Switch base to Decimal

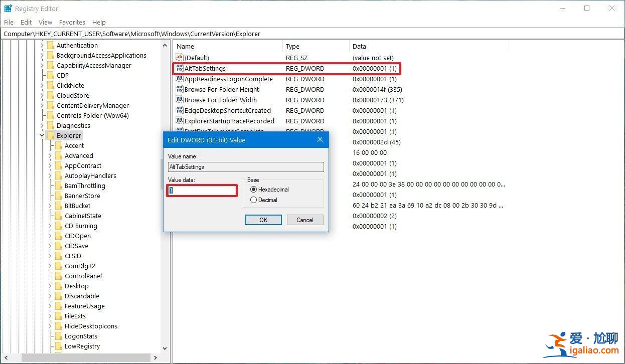pos(253,200)
